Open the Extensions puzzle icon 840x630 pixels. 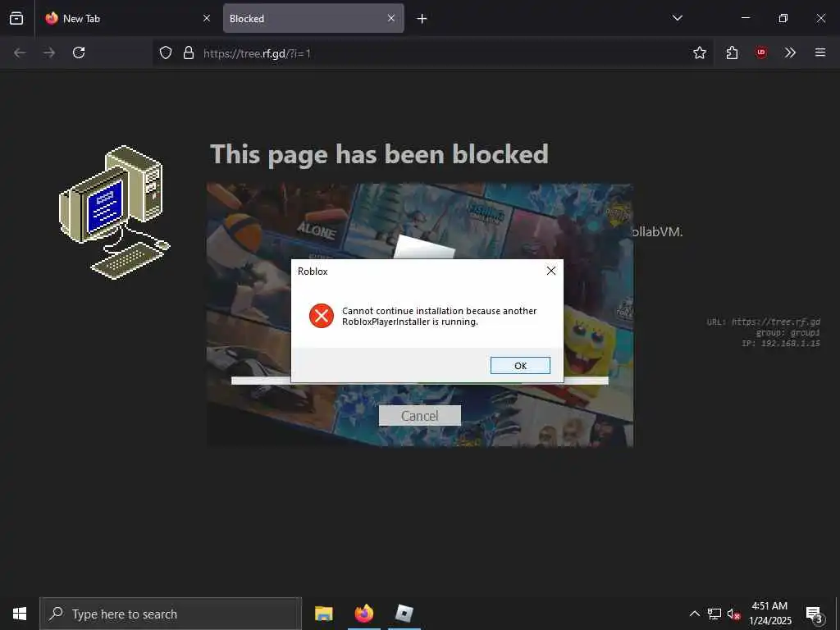pyautogui.click(x=732, y=52)
